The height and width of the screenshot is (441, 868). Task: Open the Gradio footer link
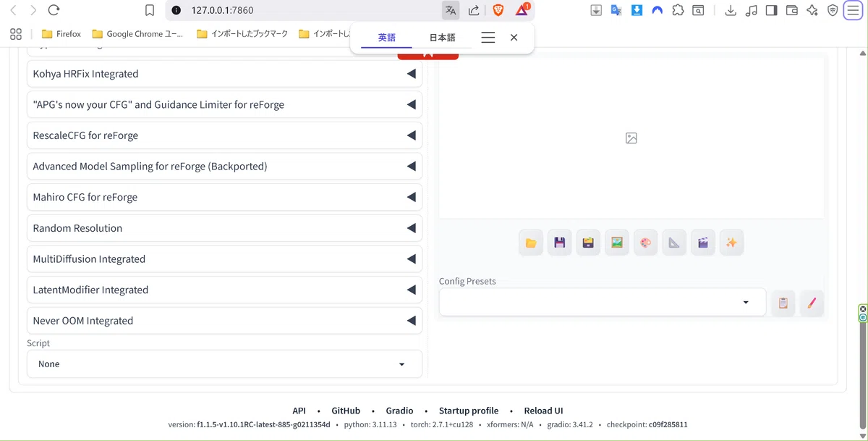pos(399,411)
